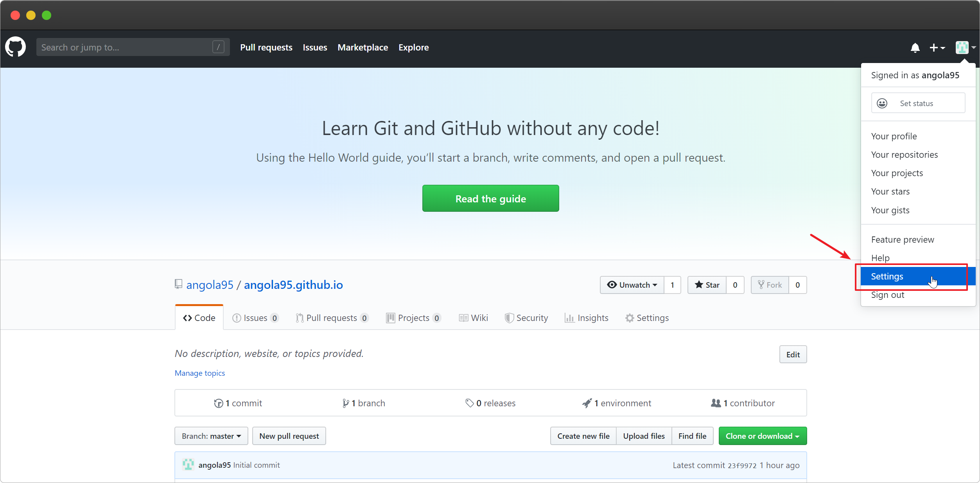Click the Read the guide button
Screen dimensions: 980x483
click(x=491, y=198)
